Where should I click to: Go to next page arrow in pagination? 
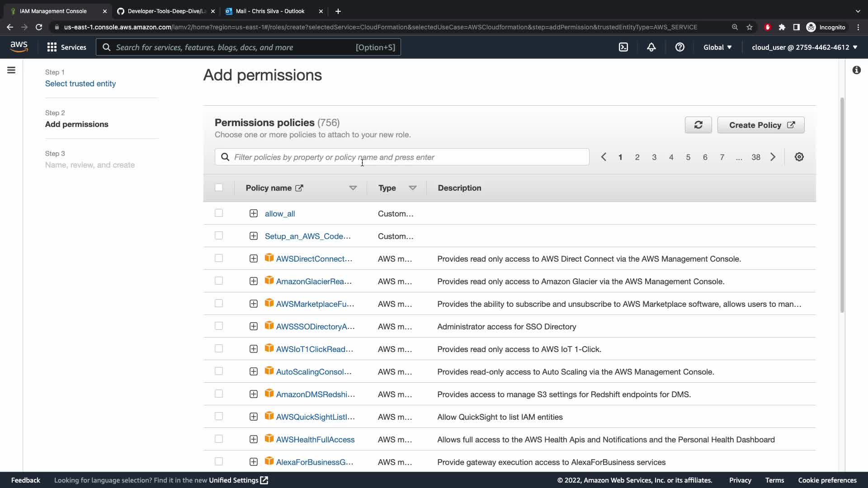tap(773, 157)
